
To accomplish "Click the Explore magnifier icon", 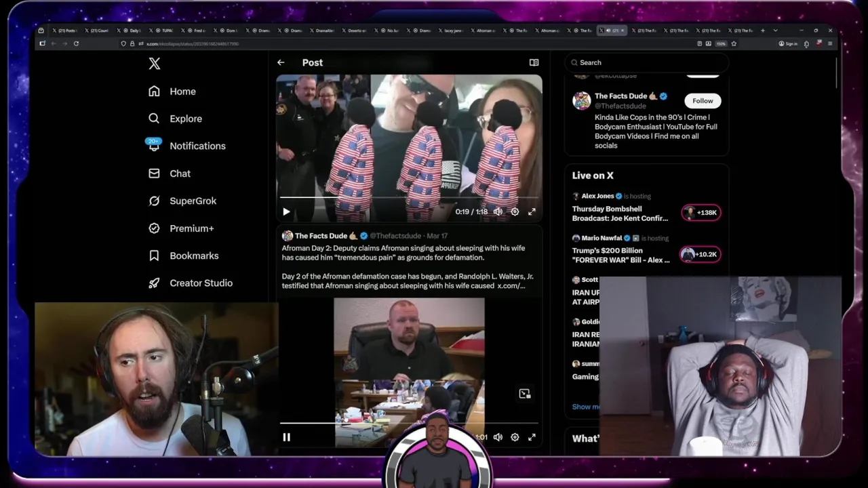I will [x=154, y=119].
